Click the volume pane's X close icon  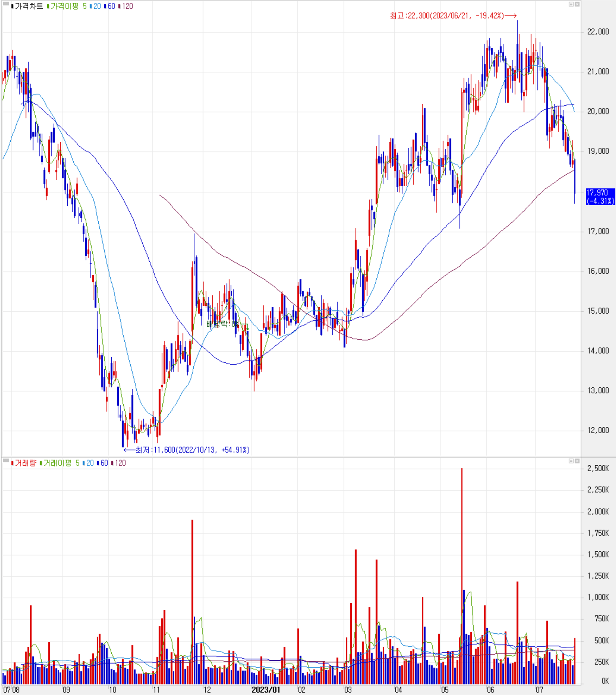pos(577,461)
